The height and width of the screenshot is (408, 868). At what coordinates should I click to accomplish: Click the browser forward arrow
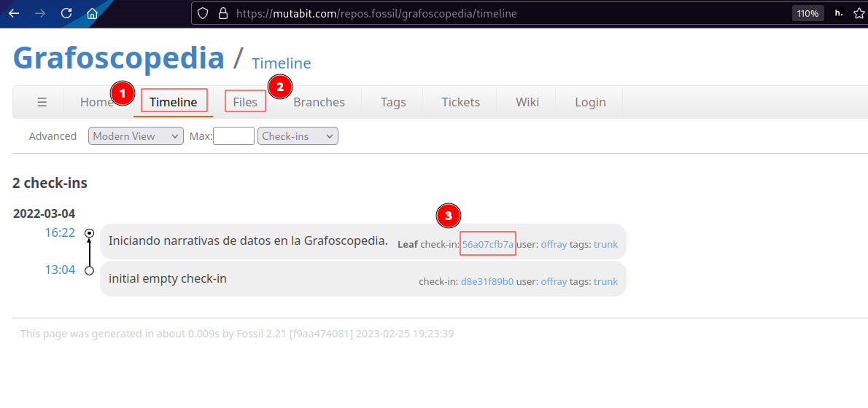coord(40,13)
